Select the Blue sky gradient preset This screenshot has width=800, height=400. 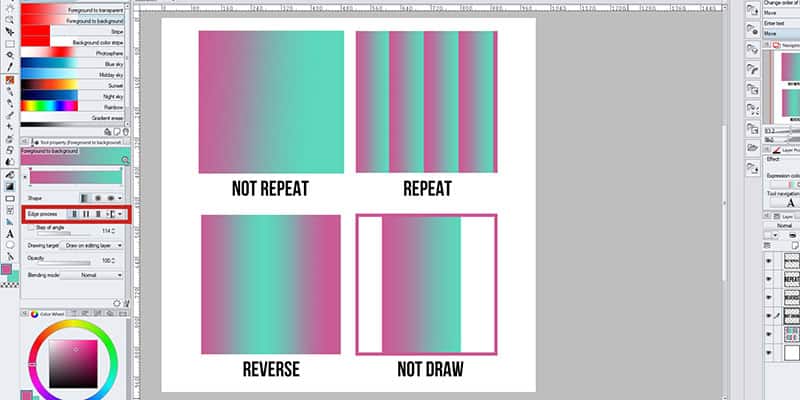72,64
